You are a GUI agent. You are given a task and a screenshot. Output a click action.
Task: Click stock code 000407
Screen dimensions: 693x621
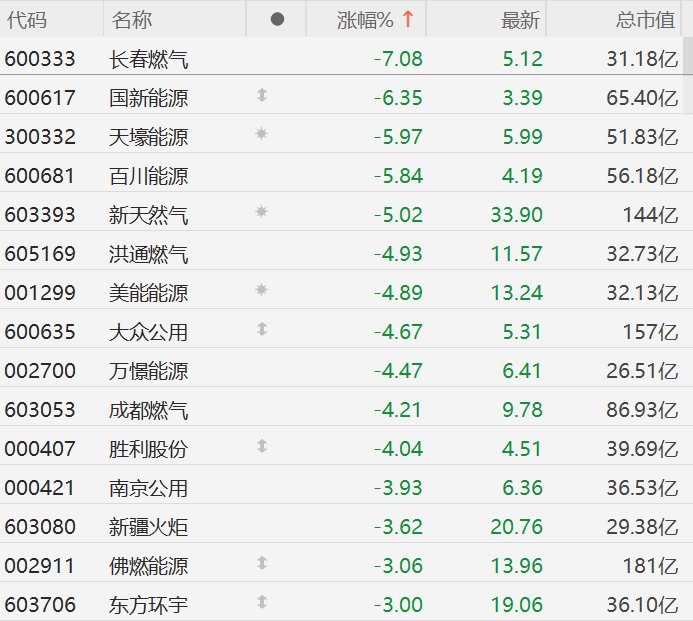point(40,449)
